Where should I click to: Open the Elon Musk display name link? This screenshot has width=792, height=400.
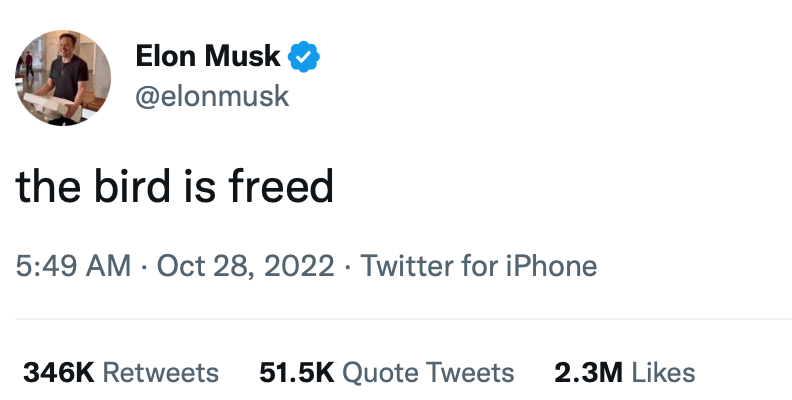208,56
